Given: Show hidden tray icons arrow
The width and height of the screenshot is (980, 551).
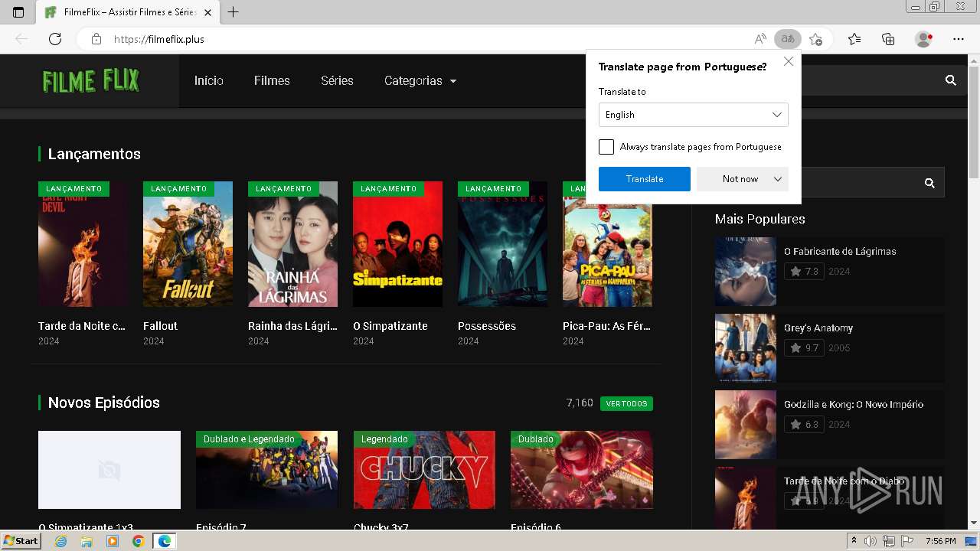Looking at the screenshot, I should [x=854, y=541].
